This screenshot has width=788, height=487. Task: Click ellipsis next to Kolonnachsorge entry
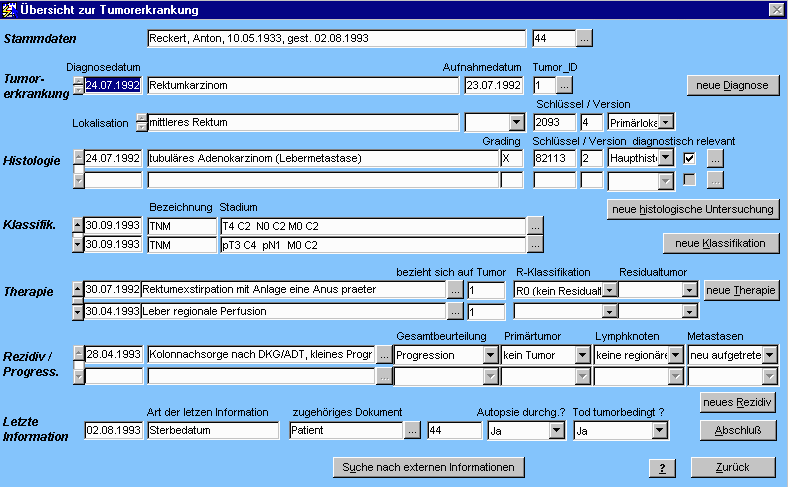(x=384, y=355)
